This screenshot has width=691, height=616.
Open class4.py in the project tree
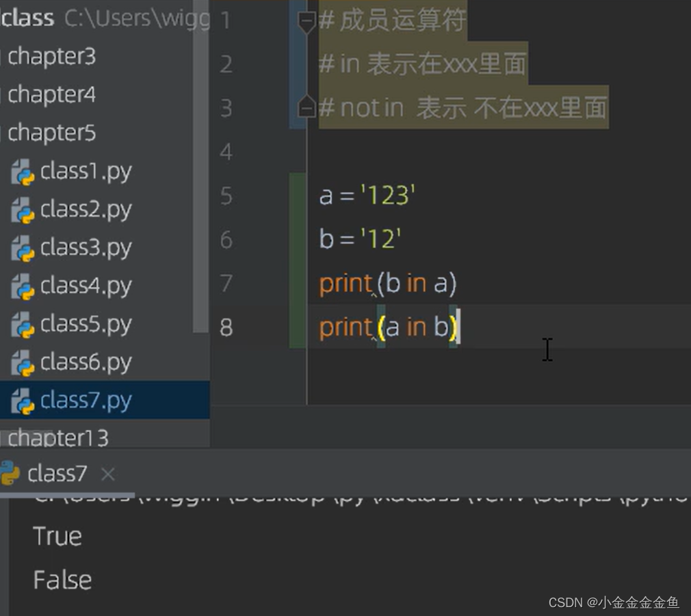point(86,286)
